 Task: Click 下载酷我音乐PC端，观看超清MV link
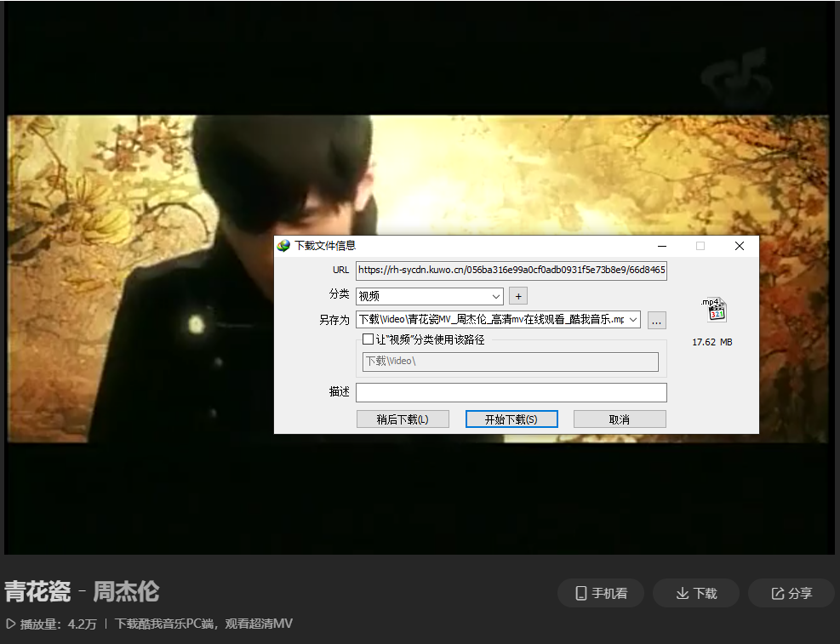(203, 624)
